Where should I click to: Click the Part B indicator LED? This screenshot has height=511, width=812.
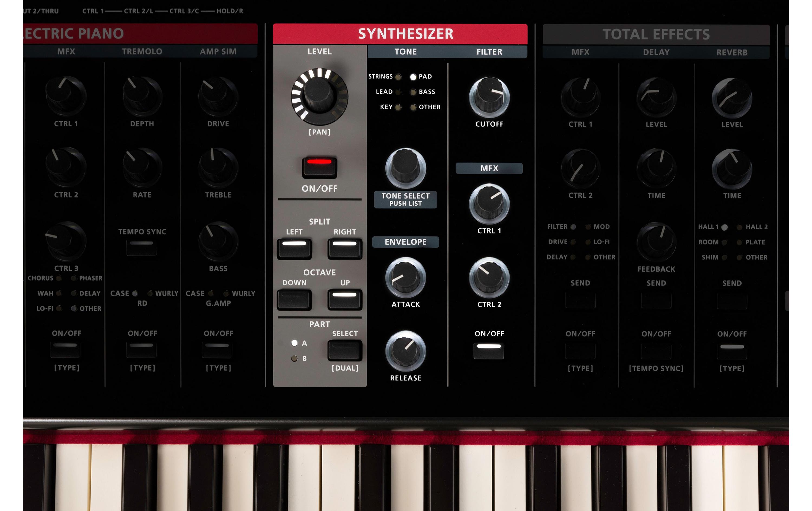pyautogui.click(x=294, y=358)
